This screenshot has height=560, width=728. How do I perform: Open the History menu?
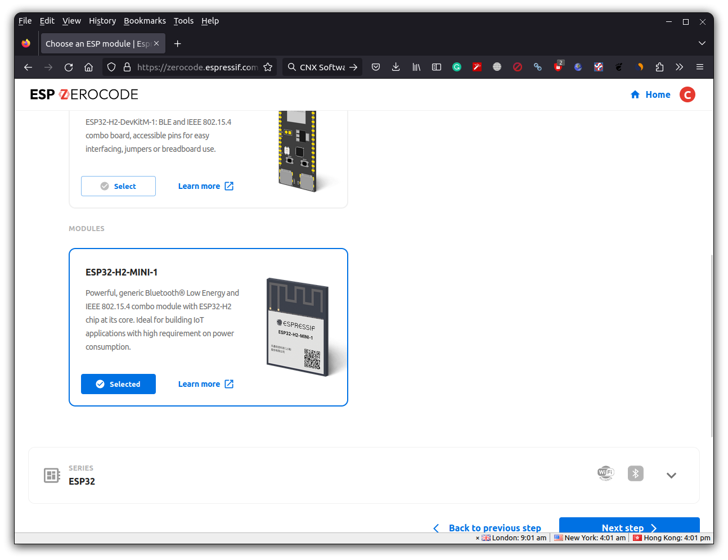[102, 21]
